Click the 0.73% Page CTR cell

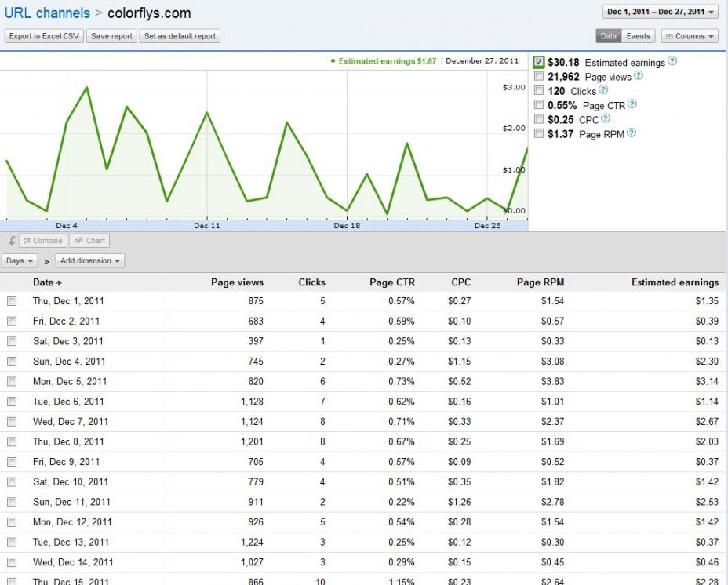[402, 382]
